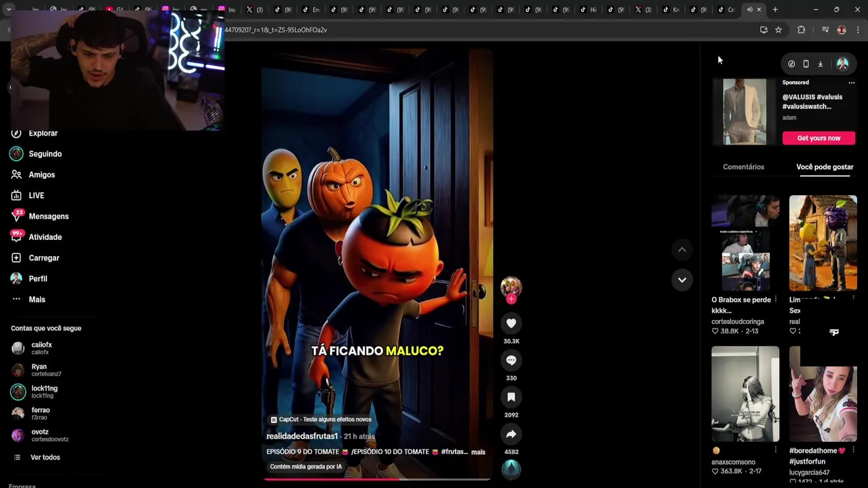
Task: Open the purple fruit character video thumbnail
Action: click(823, 243)
